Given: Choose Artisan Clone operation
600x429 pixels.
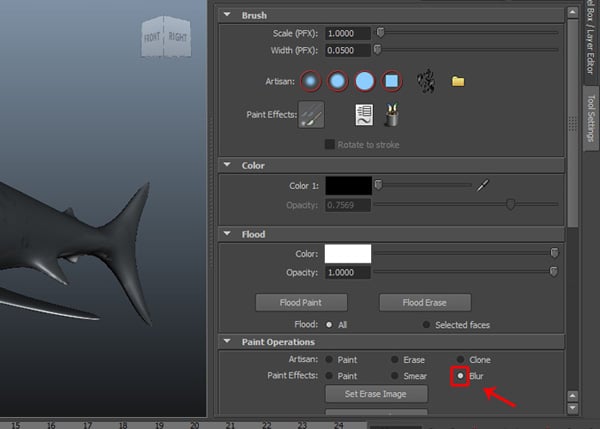Looking at the screenshot, I should click(x=460, y=359).
